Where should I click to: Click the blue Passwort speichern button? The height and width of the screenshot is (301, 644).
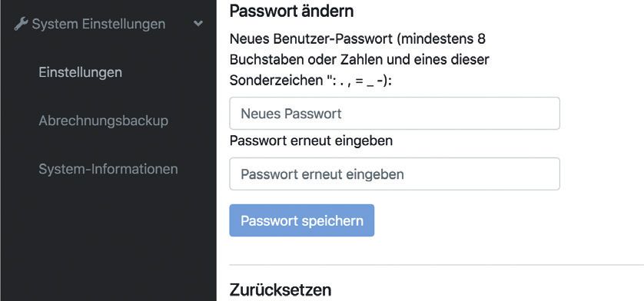(302, 220)
